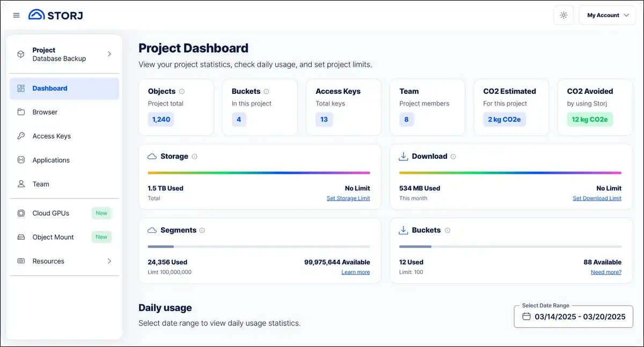This screenshot has height=347, width=644.
Task: Click the Project Dashboard heading
Action: coord(193,48)
